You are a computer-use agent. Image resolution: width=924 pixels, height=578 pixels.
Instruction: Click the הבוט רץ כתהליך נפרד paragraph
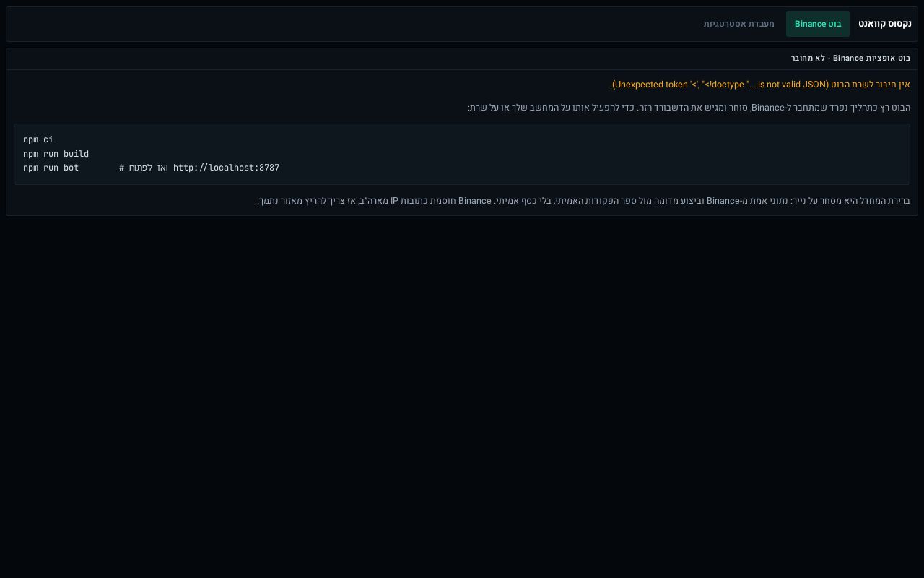point(689,108)
